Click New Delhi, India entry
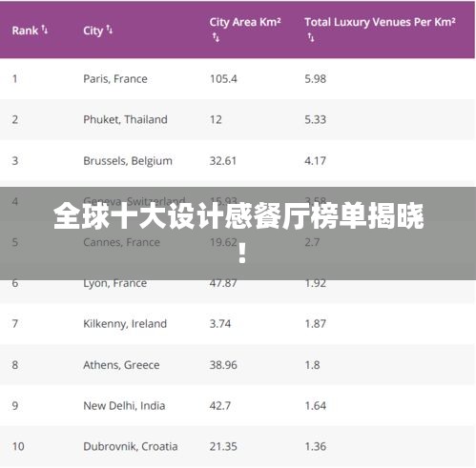The image size is (476, 468). click(x=124, y=406)
